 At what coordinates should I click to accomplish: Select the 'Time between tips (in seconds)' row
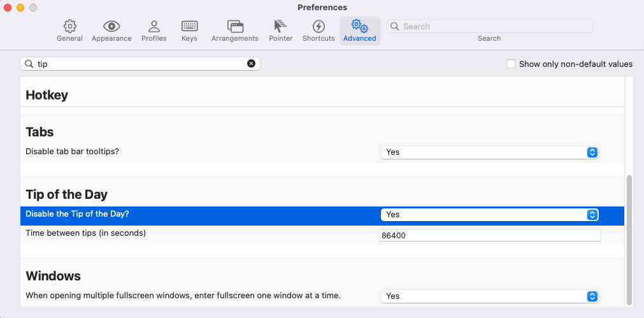coord(322,235)
